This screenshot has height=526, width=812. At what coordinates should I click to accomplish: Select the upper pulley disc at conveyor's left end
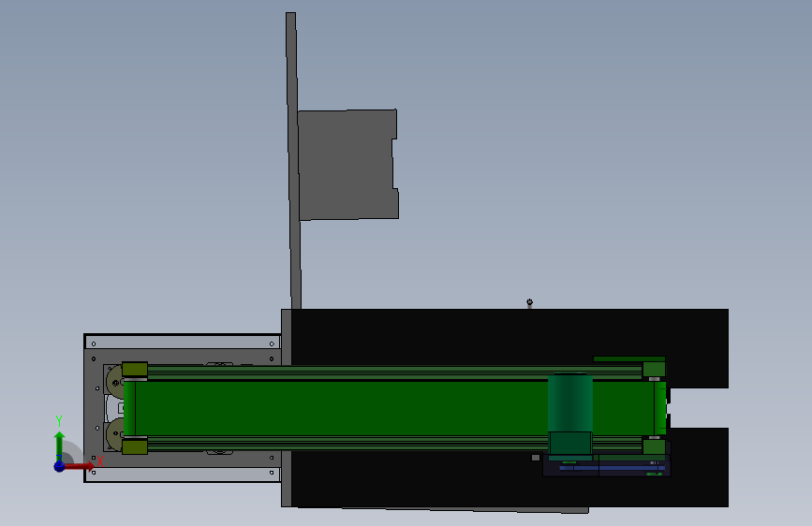pyautogui.click(x=114, y=382)
